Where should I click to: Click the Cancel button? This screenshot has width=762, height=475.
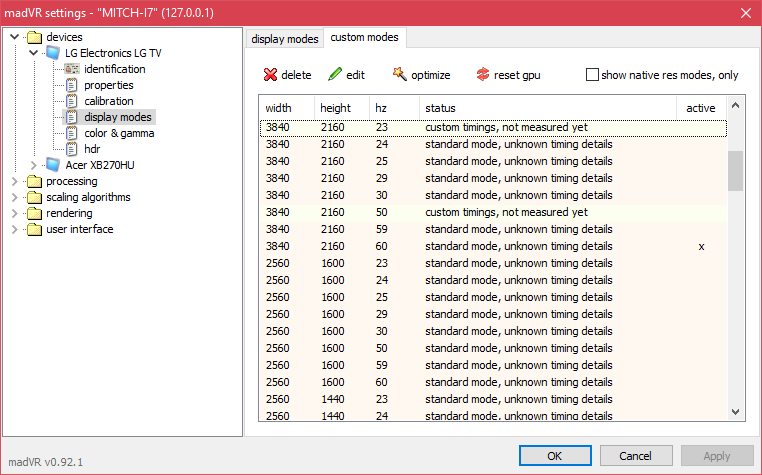(x=636, y=456)
